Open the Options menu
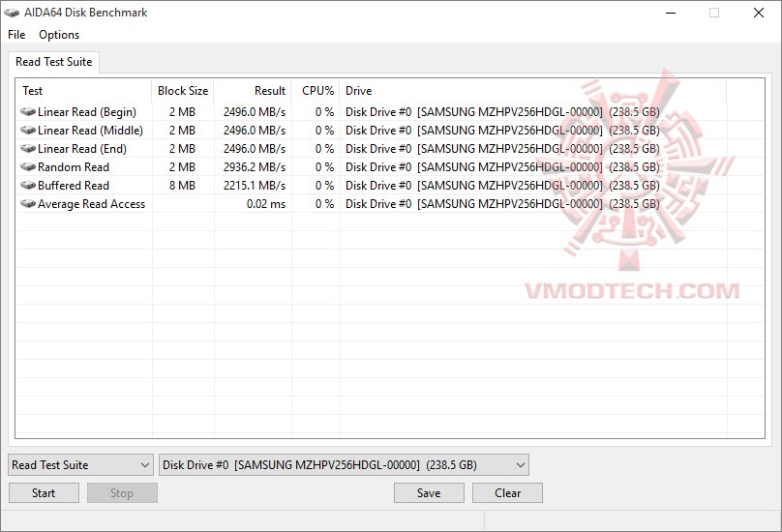Viewport: 782px width, 532px height. pyautogui.click(x=59, y=35)
